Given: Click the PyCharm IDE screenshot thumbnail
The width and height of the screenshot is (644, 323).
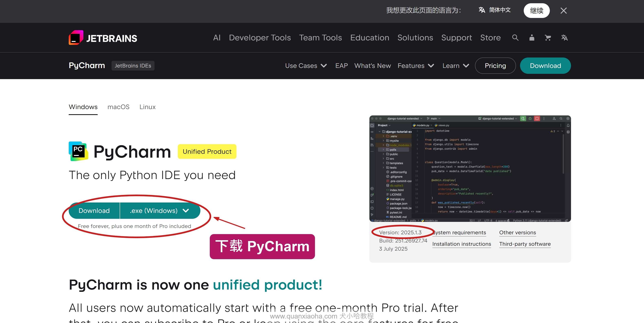Looking at the screenshot, I should (x=470, y=168).
